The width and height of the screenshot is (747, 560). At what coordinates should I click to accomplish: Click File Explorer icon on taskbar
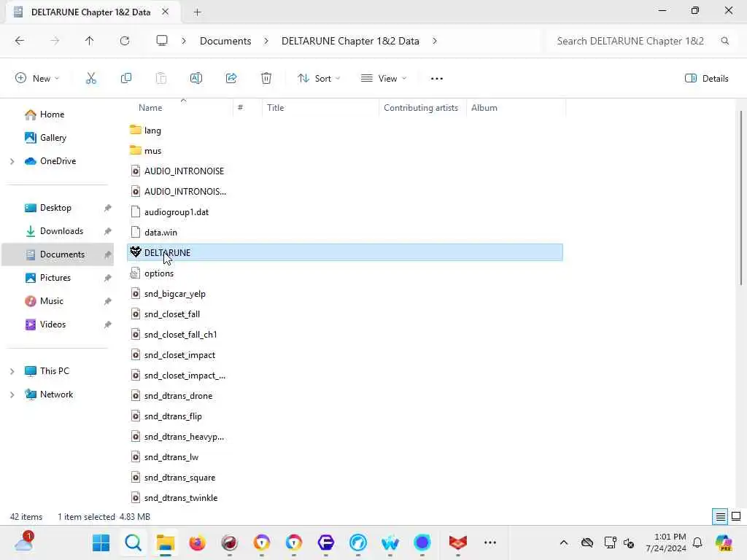click(166, 542)
